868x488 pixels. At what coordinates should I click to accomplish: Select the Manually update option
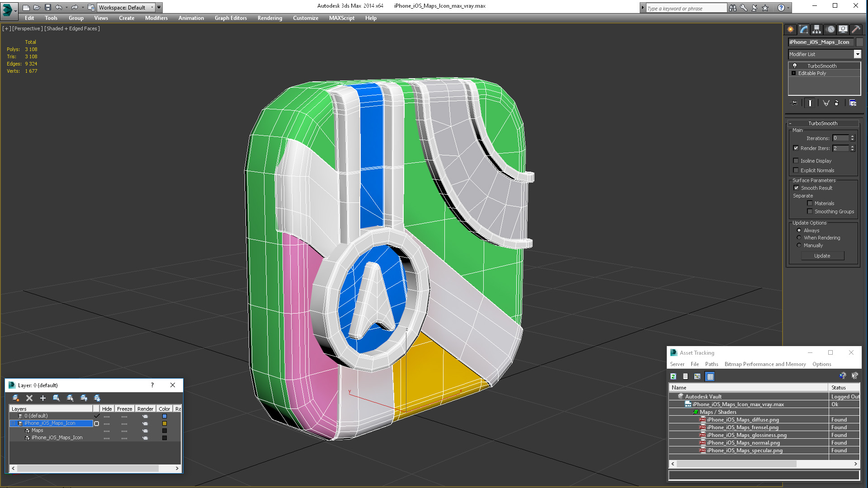pos(799,245)
